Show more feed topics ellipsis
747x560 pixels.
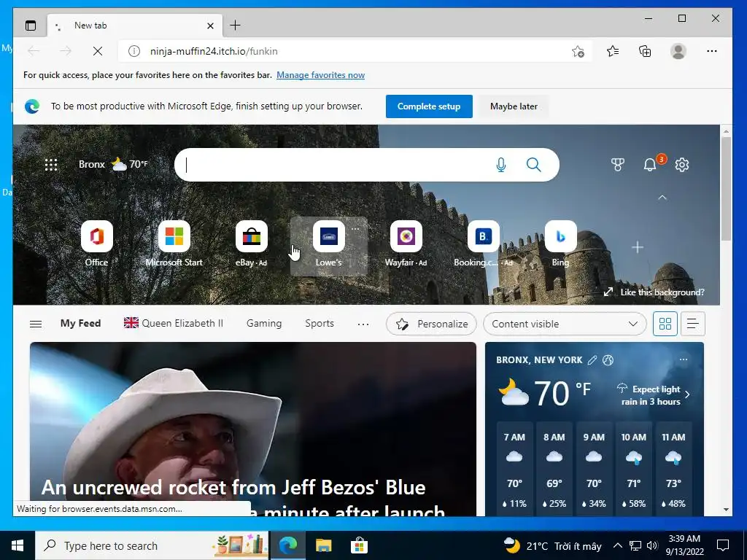click(363, 324)
